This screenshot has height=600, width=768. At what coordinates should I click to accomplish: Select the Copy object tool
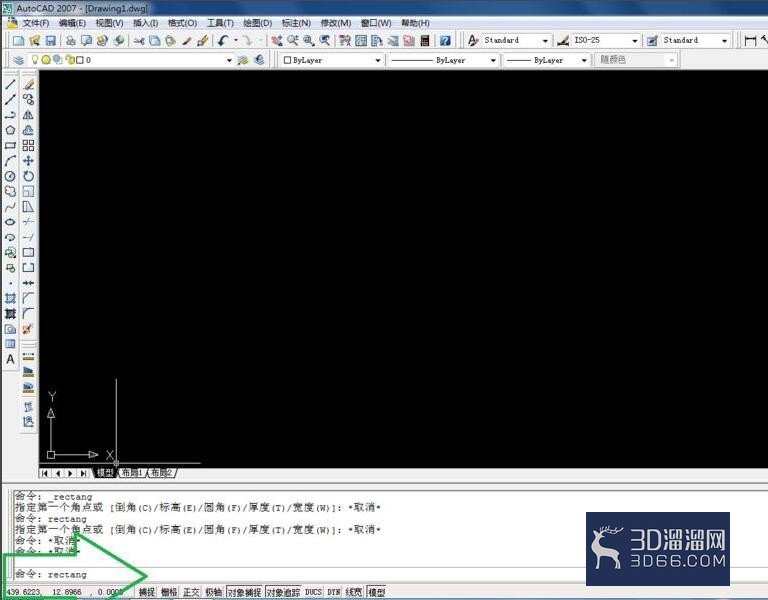pos(28,99)
